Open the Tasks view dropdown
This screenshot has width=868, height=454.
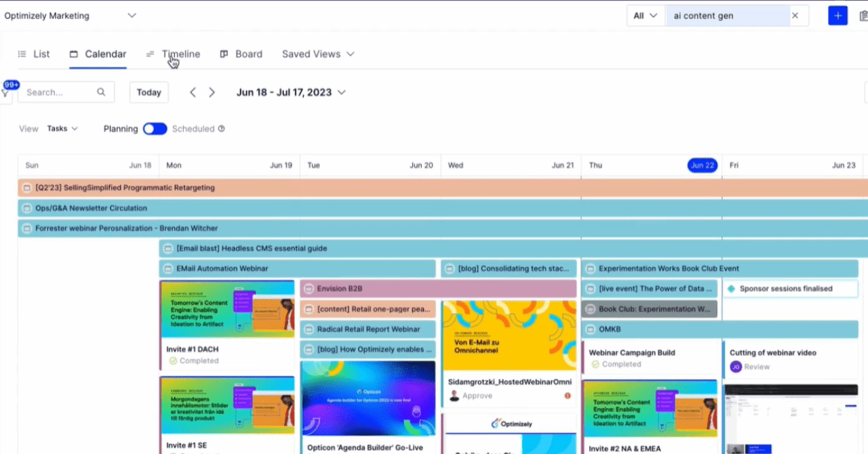62,129
